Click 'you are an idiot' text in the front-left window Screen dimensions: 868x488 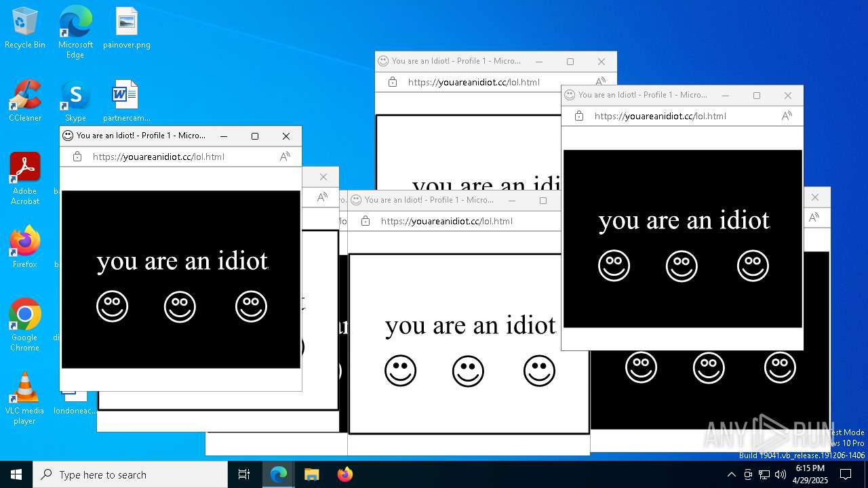pos(182,261)
